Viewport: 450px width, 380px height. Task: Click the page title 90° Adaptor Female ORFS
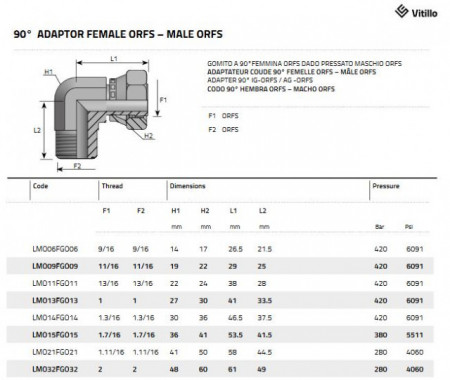click(x=118, y=34)
